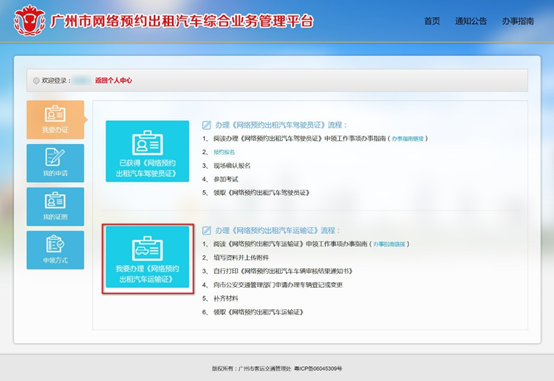Viewport: 554px width, 381px height.
Task: Select the 申领方式 sidebar tab
Action: point(55,250)
